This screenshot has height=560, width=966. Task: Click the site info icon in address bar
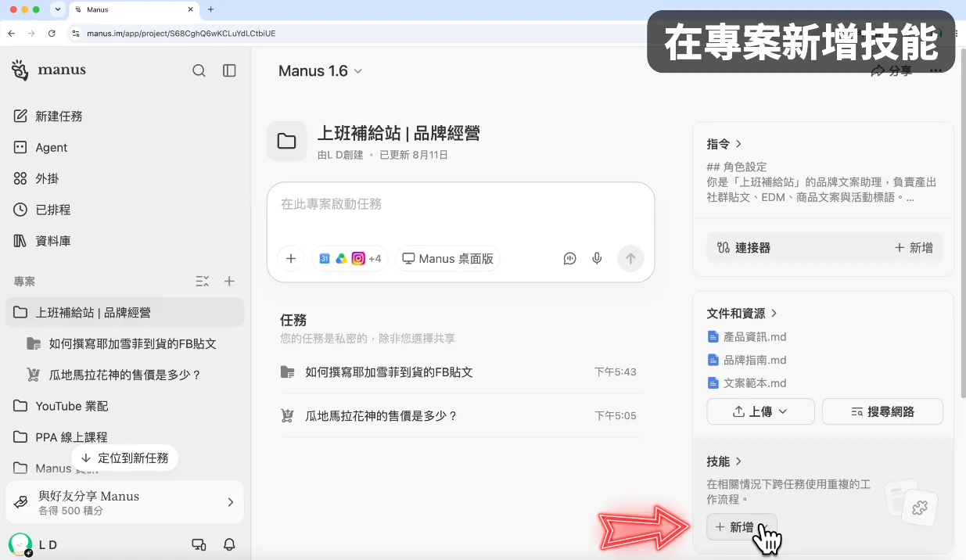pyautogui.click(x=76, y=34)
